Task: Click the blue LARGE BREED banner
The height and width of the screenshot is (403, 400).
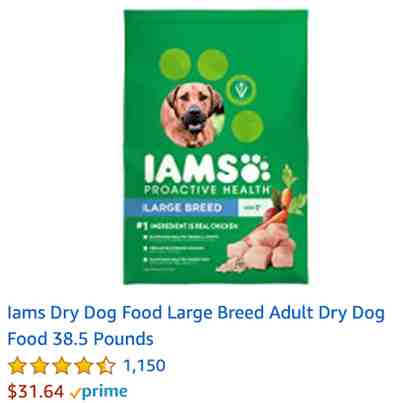Action: (x=181, y=208)
